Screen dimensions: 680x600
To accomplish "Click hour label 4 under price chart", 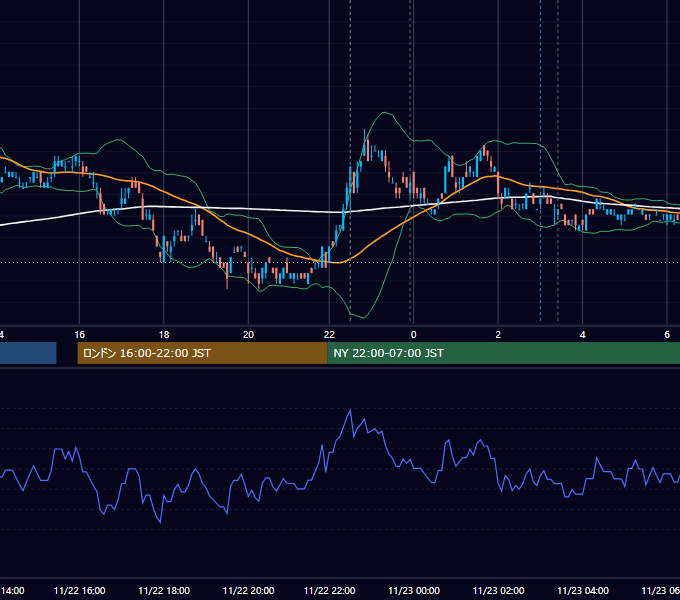I will click(x=582, y=335).
